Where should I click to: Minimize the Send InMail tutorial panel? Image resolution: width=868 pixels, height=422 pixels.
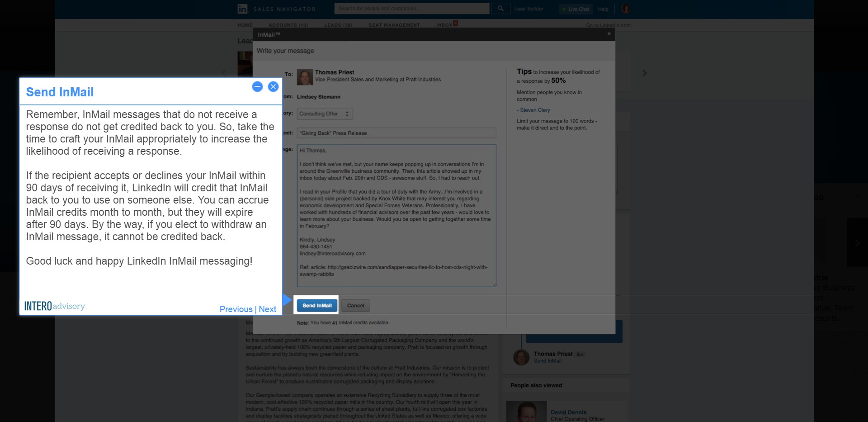[x=257, y=86]
